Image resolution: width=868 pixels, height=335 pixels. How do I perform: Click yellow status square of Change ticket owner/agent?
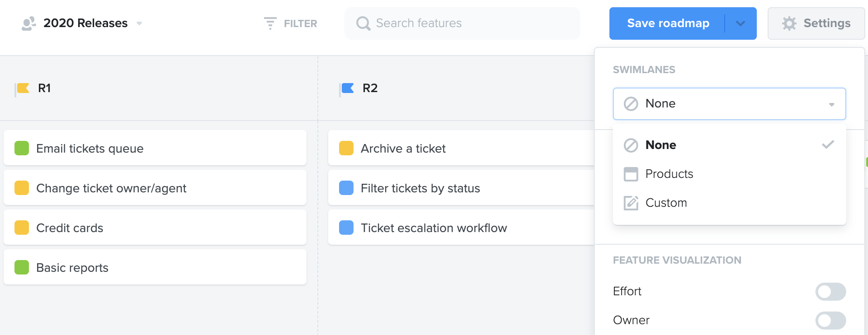pos(22,188)
